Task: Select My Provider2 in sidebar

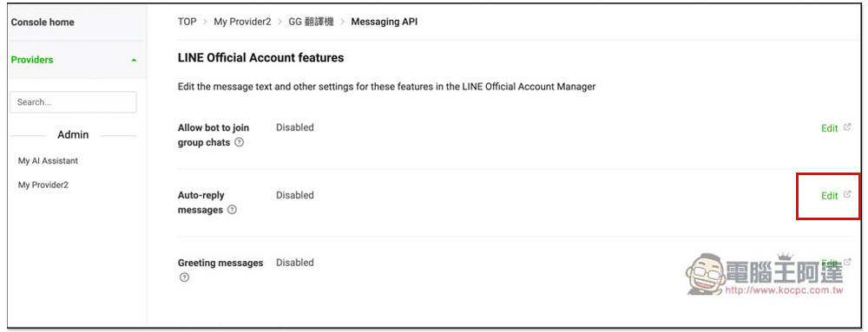Action: [43, 185]
